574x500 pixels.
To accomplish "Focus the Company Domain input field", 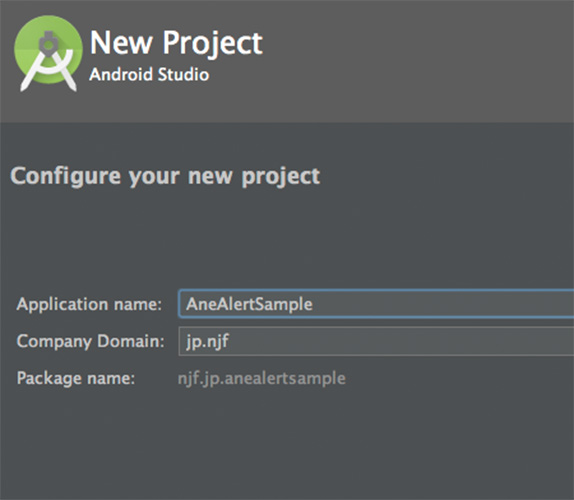I will (x=376, y=342).
